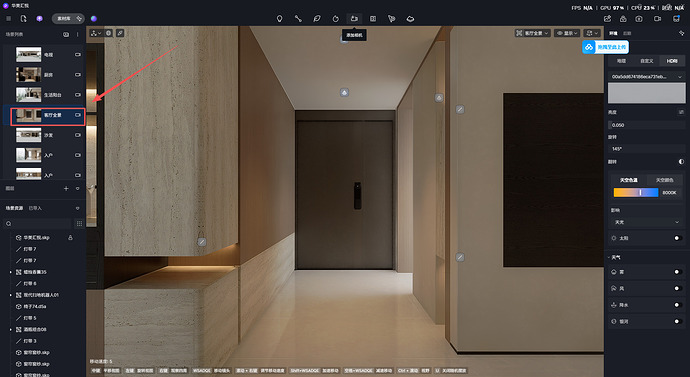The image size is (690, 377).
Task: Select the 客厅全景 scene thumbnail
Action: (29, 115)
